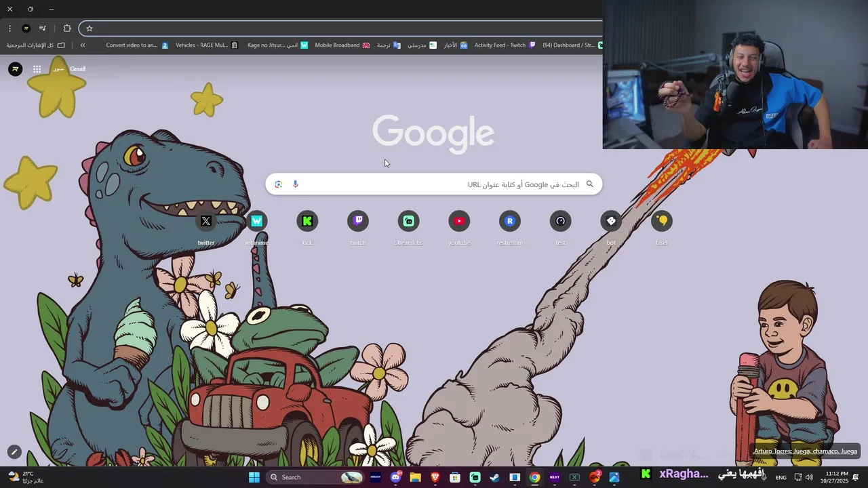The width and height of the screenshot is (868, 488).
Task: Open the Google apps grid
Action: (37, 69)
